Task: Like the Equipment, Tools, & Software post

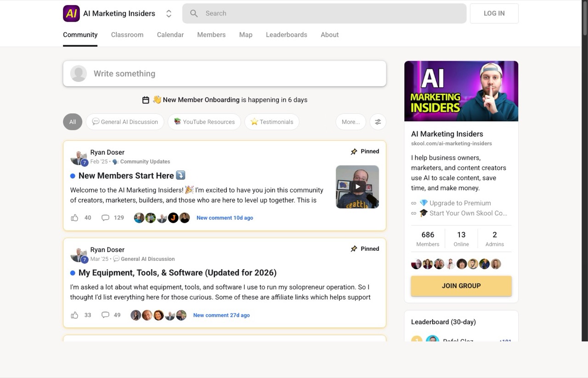Action: 74,315
